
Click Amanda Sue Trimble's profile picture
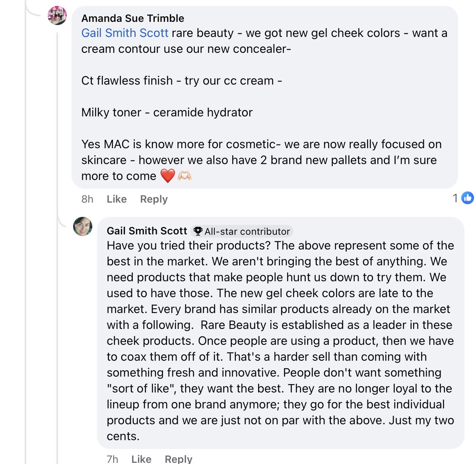tap(57, 16)
